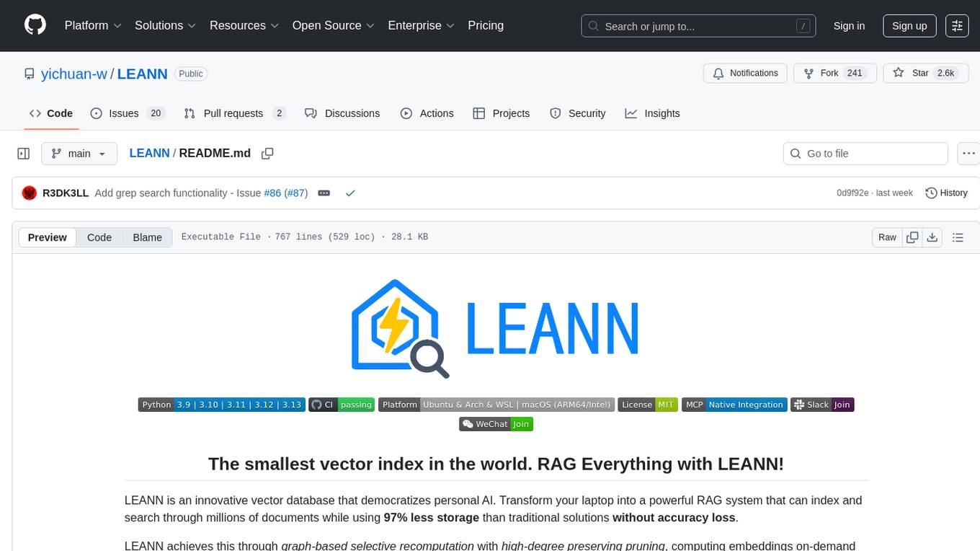Go to LEANN root in breadcrumb

149,153
